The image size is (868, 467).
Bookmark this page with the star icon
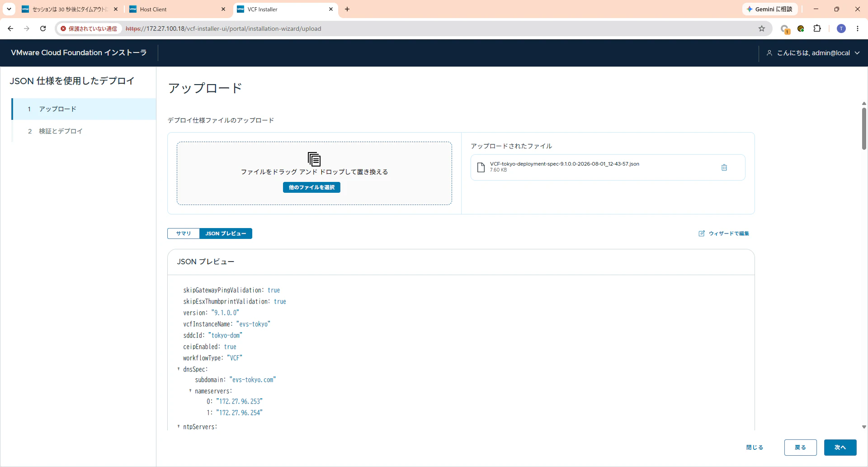[762, 29]
